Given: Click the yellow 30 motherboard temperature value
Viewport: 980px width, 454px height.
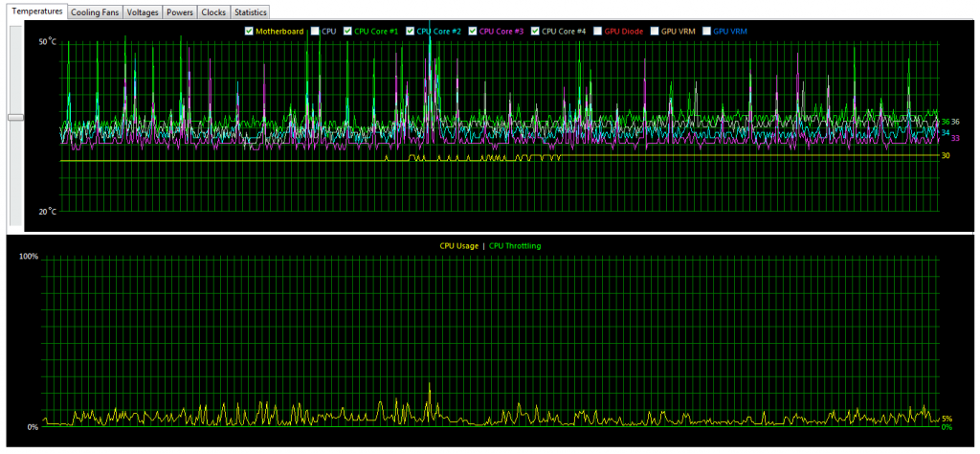Looking at the screenshot, I should [945, 156].
